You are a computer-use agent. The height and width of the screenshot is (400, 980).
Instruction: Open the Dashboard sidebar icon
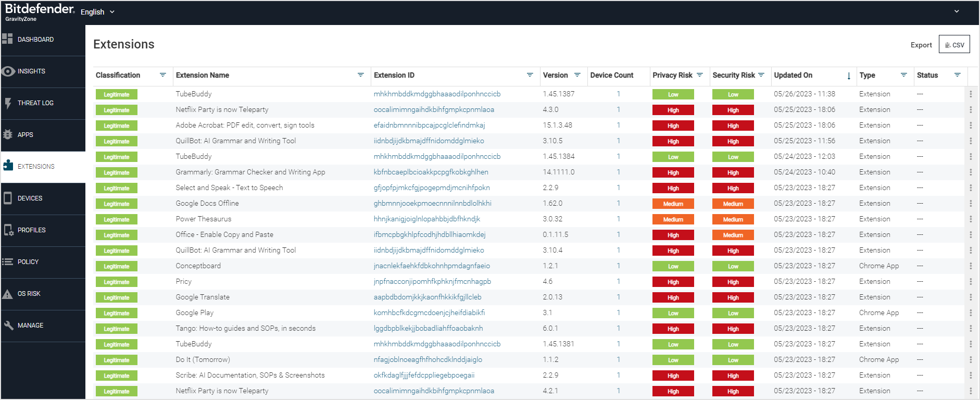click(x=7, y=39)
